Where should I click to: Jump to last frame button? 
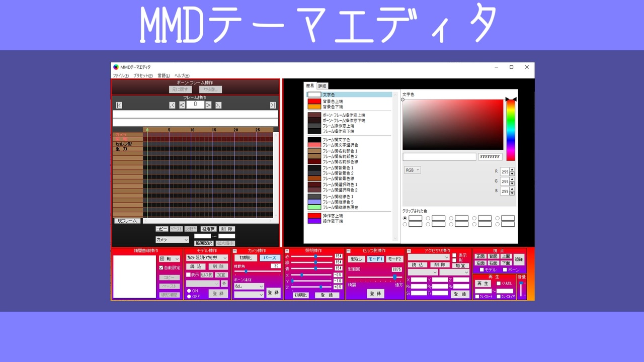pos(273,105)
